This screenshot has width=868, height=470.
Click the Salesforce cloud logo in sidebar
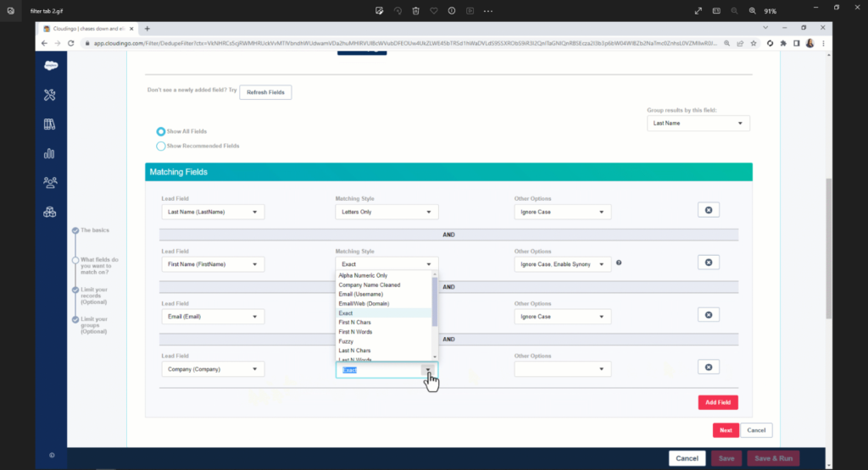pyautogui.click(x=51, y=65)
